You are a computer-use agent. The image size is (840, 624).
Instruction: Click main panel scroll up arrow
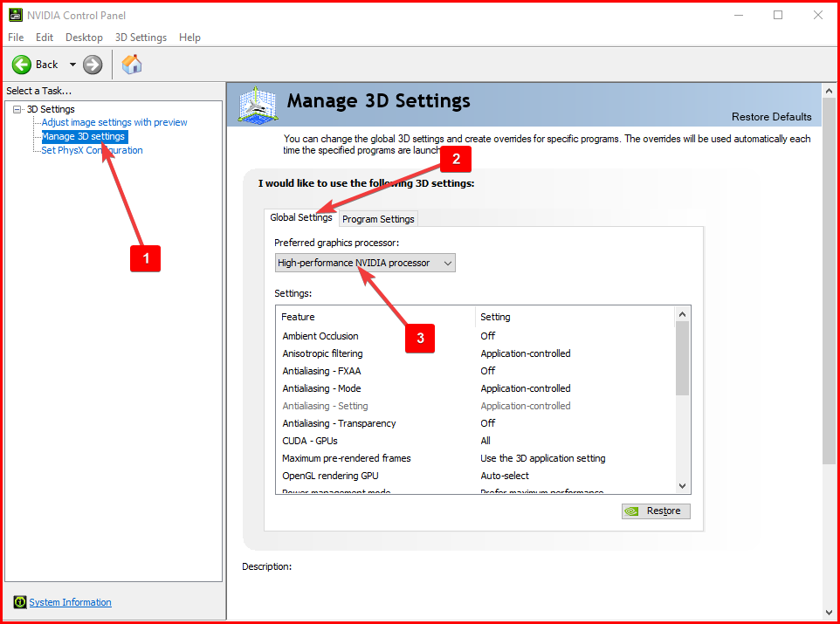coord(829,91)
